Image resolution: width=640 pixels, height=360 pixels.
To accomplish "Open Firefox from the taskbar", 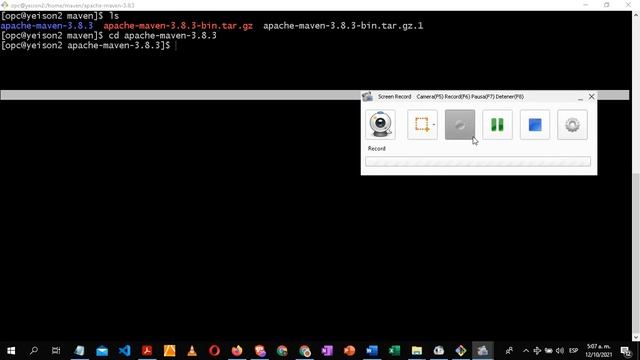I will [x=237, y=351].
